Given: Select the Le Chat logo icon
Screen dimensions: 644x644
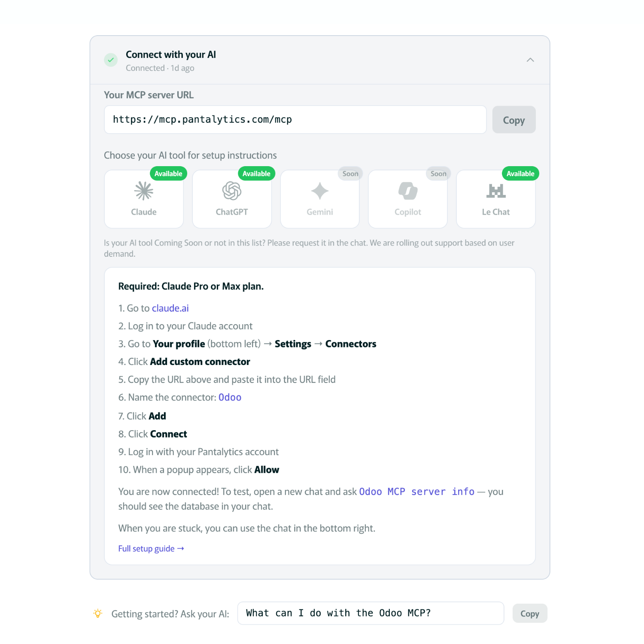Looking at the screenshot, I should click(x=496, y=191).
